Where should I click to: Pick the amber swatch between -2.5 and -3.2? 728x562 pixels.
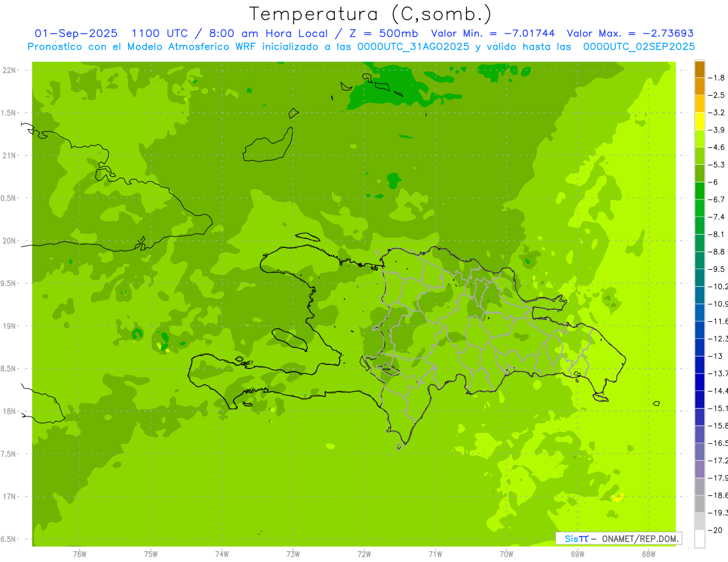(699, 104)
